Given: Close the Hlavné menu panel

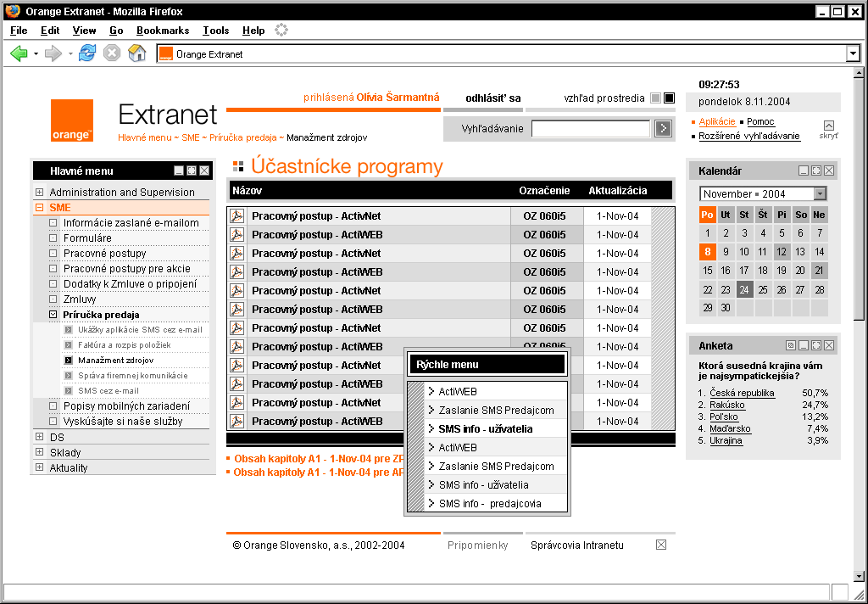Looking at the screenshot, I should point(204,171).
